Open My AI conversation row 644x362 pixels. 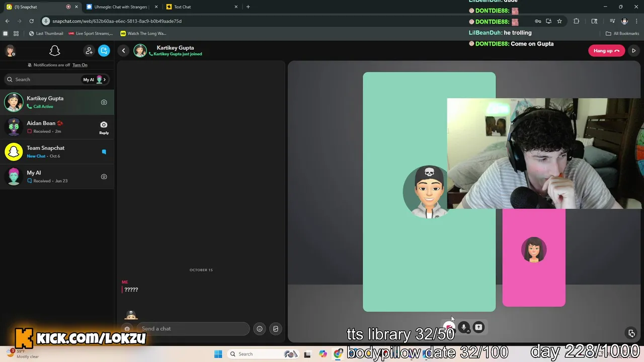pyautogui.click(x=57, y=176)
